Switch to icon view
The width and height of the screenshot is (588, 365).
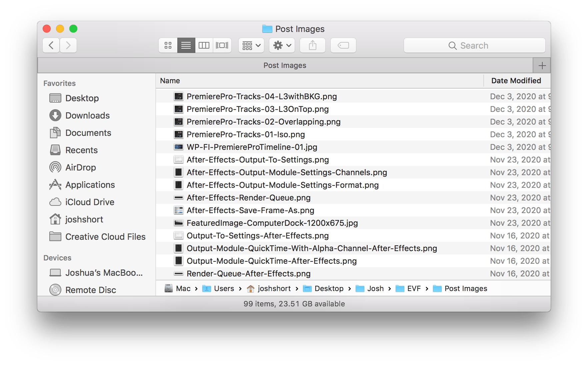tap(168, 45)
